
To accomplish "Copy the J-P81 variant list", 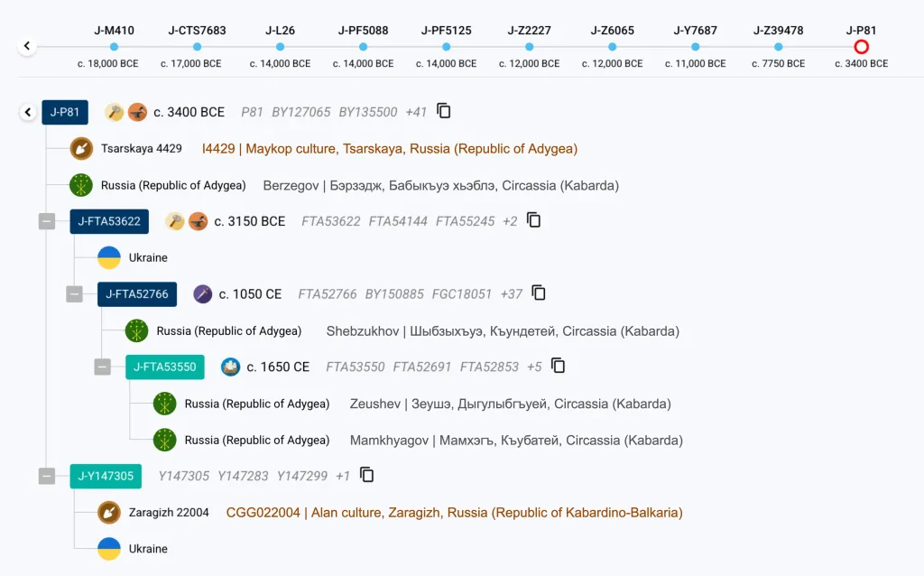I will 443,111.
